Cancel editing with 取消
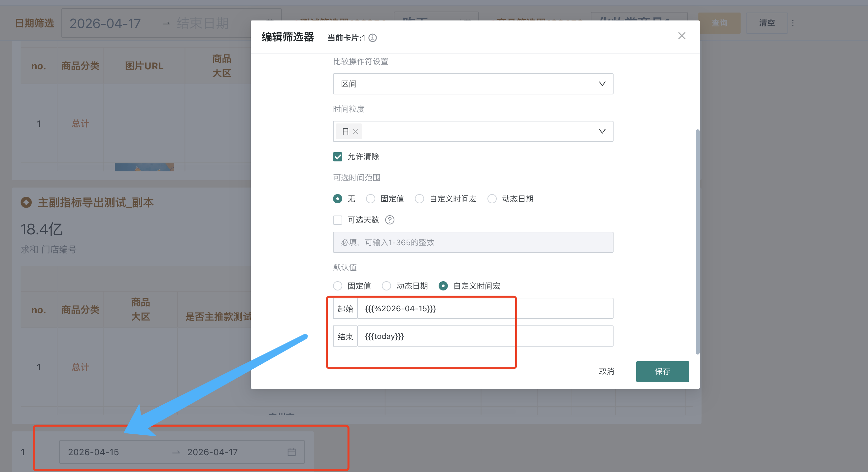The height and width of the screenshot is (472, 868). click(606, 372)
